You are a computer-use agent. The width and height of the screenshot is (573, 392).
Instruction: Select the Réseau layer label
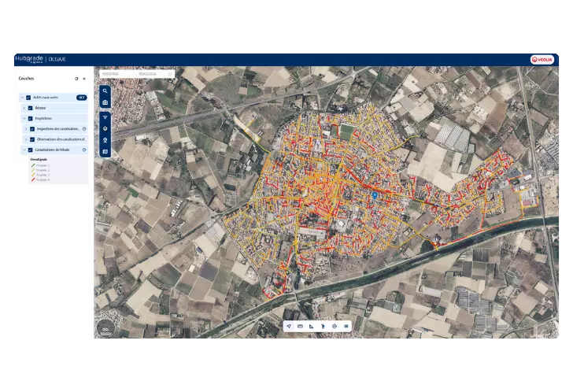41,108
